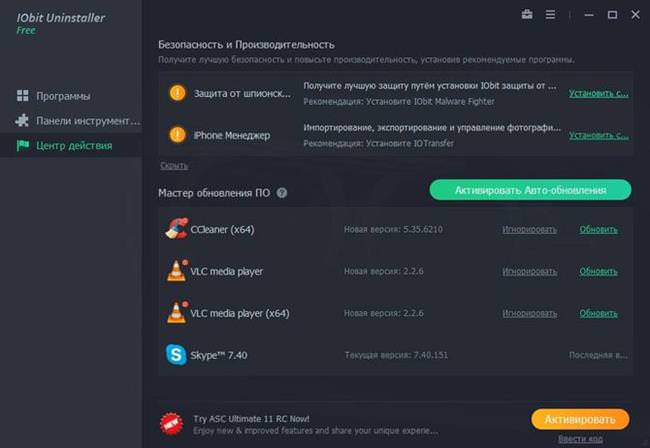Ignore the VLC media player (x64) update

529,313
